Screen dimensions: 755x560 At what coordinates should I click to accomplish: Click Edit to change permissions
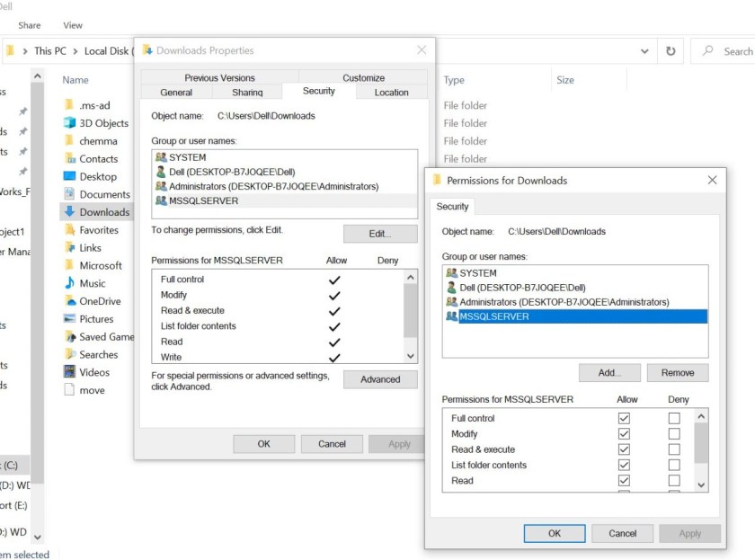point(380,233)
